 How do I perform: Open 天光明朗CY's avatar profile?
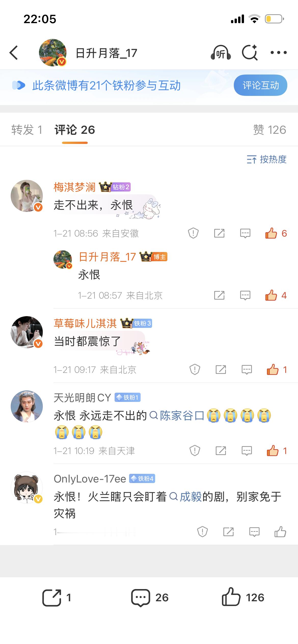click(27, 406)
